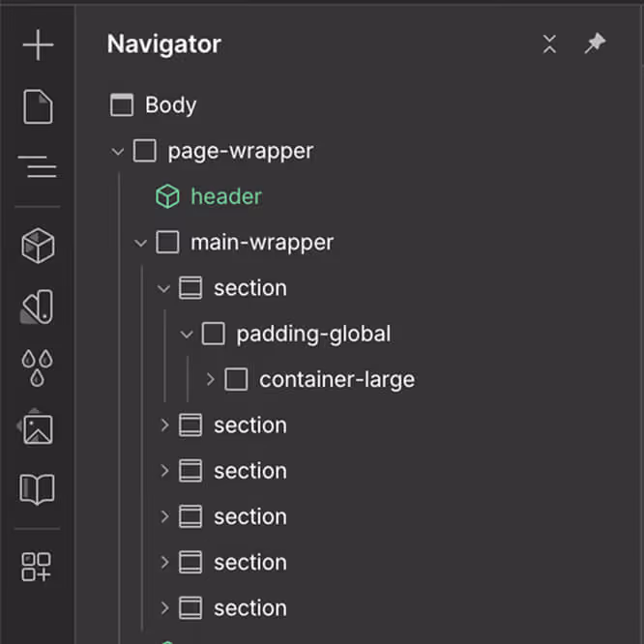Select the main-wrapper element label

[262, 243]
